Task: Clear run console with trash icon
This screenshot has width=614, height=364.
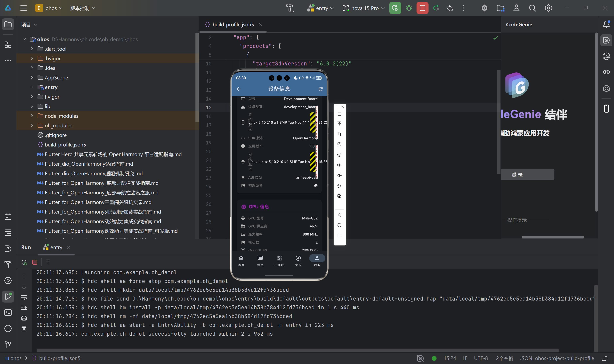Action: tap(24, 328)
